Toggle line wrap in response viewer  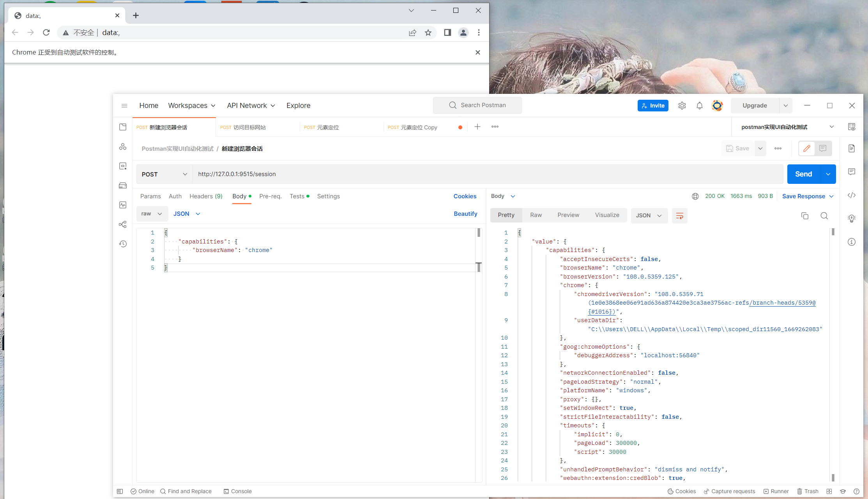click(679, 216)
